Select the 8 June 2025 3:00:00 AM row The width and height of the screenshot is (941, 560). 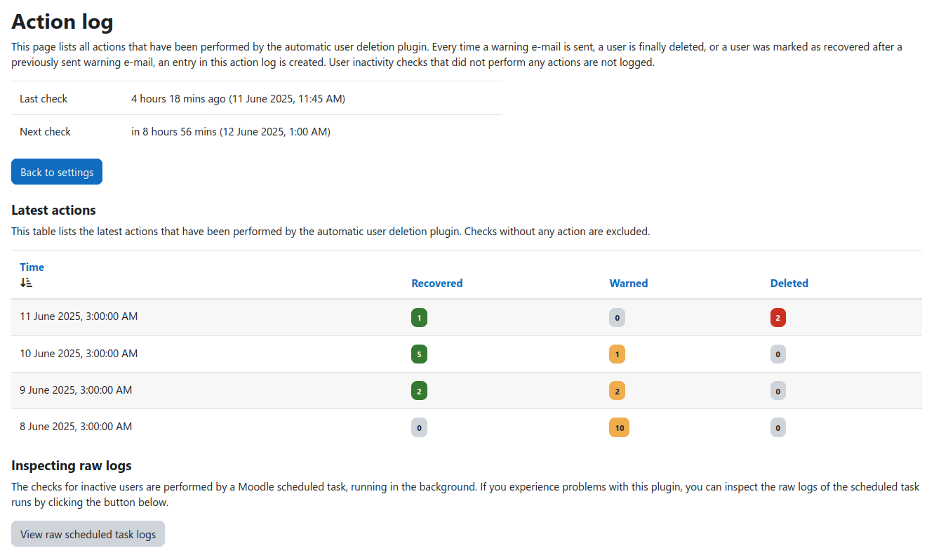click(x=76, y=427)
